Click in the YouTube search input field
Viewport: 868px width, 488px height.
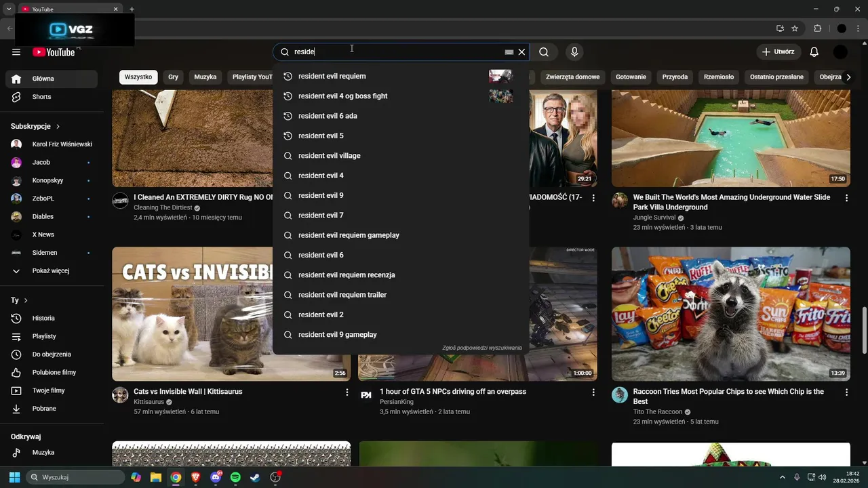tap(397, 52)
